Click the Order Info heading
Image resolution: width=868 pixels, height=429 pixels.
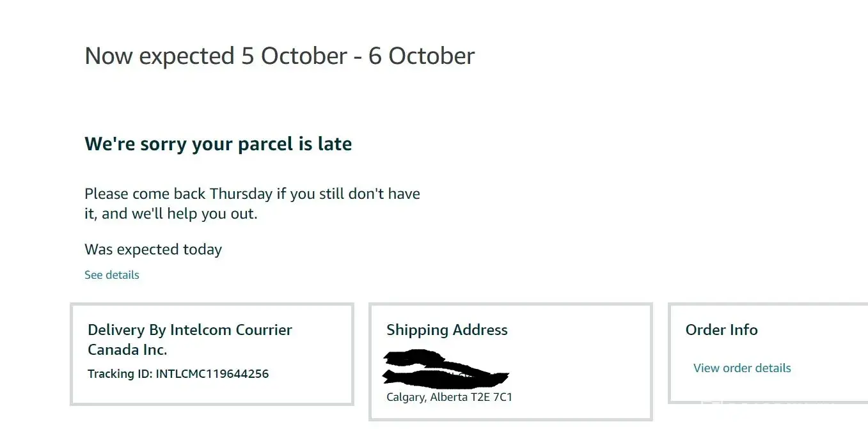click(722, 331)
